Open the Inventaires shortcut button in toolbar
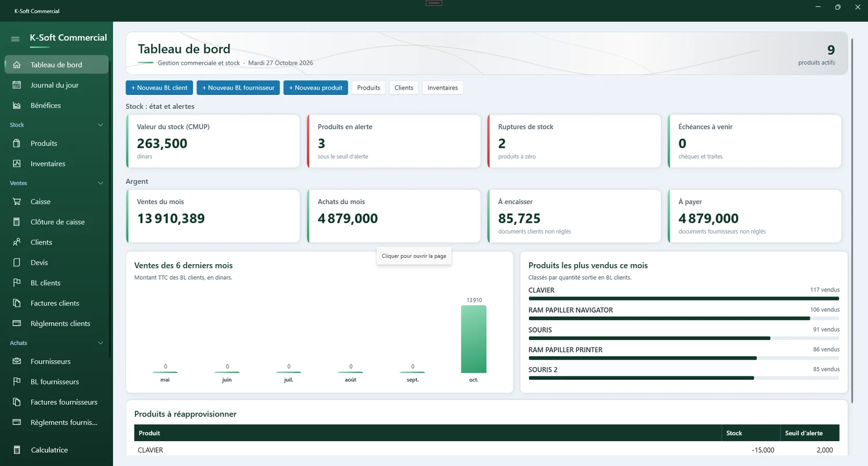Viewport: 868px width, 466px height. [x=443, y=88]
